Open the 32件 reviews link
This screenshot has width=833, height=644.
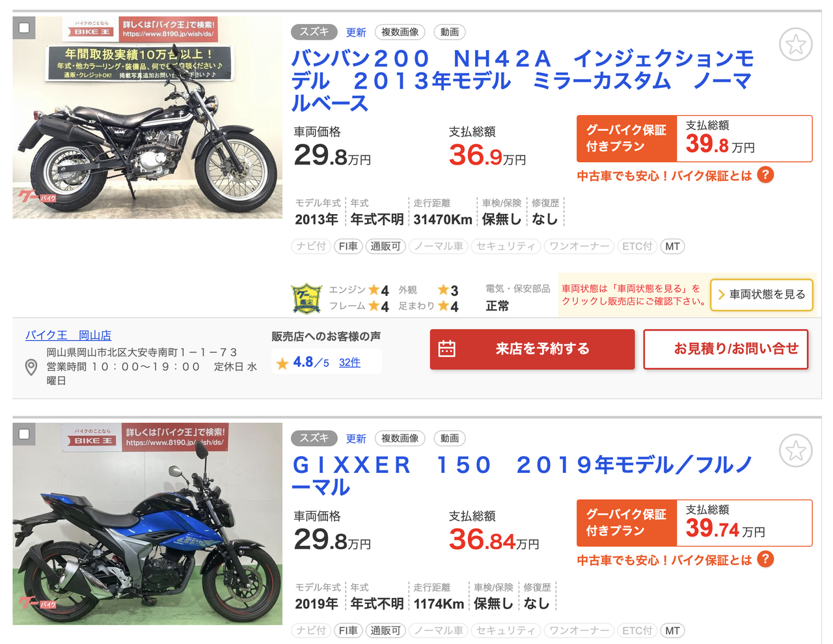tap(349, 362)
